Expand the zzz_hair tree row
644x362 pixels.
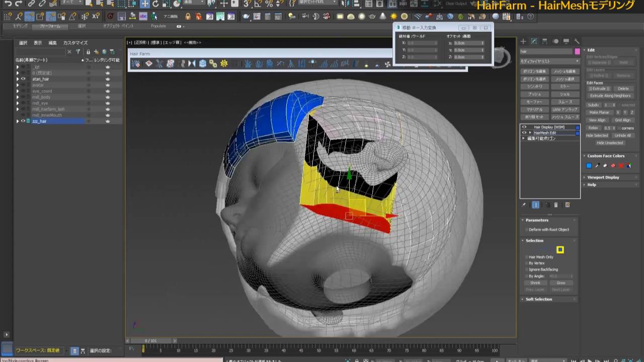tap(18, 121)
